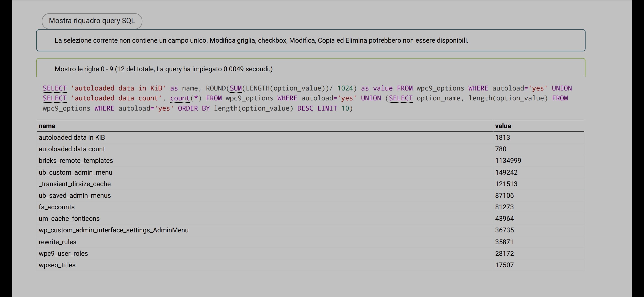This screenshot has height=297, width=644.
Task: Select the wpseo_titles cell
Action: coord(264,265)
